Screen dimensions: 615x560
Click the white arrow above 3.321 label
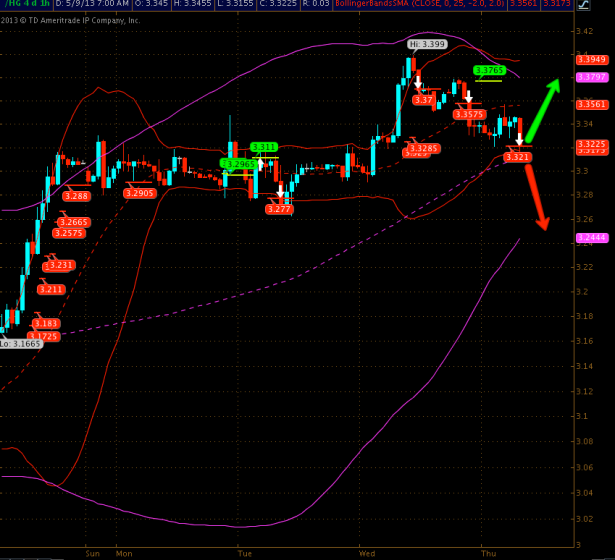point(519,140)
